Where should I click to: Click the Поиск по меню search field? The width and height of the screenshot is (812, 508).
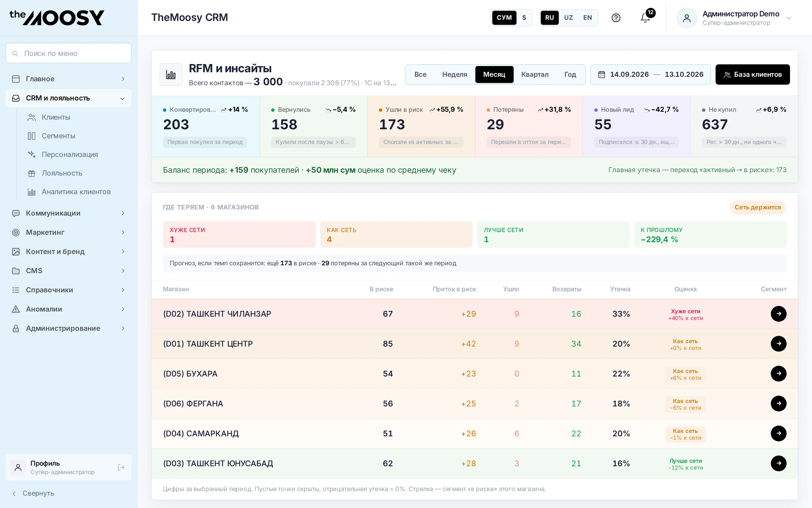coord(68,53)
